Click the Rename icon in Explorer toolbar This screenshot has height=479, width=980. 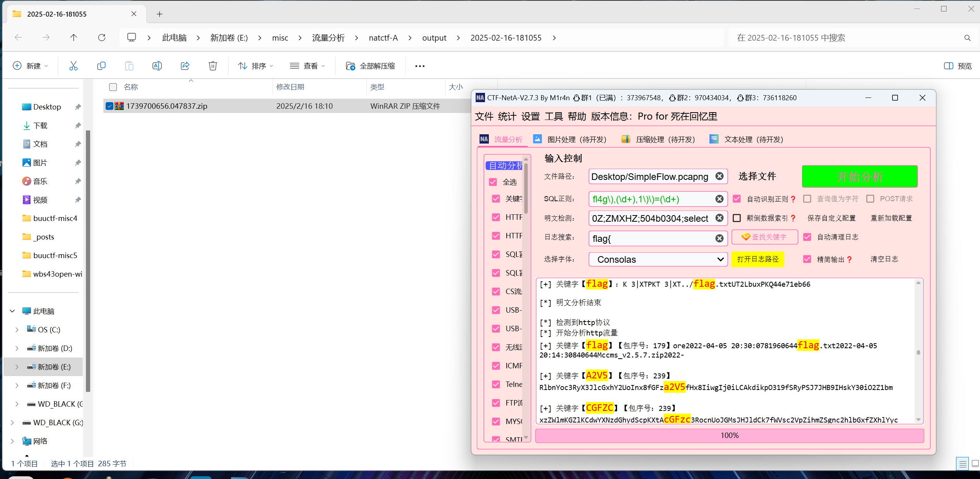click(x=157, y=66)
